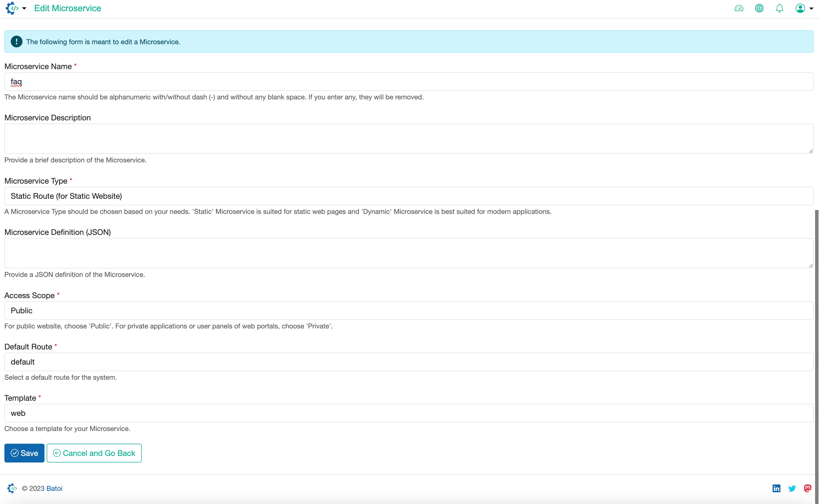The image size is (819, 504).
Task: Click the Save button
Action: [x=25, y=453]
